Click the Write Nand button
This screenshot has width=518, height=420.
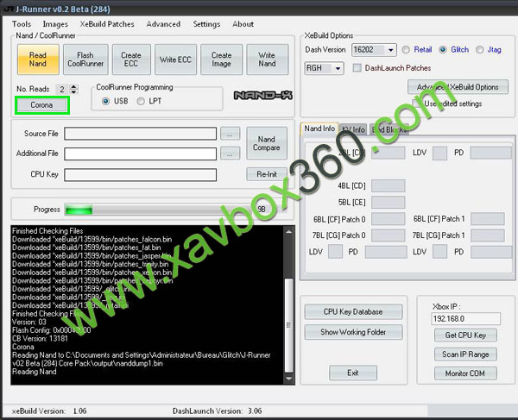[267, 60]
